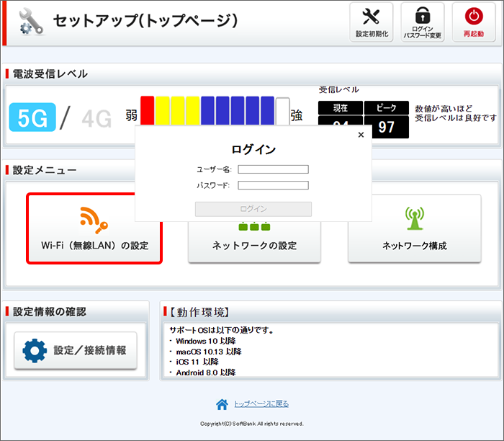
Task: Click the ピーク value 97
Action: pyautogui.click(x=387, y=127)
